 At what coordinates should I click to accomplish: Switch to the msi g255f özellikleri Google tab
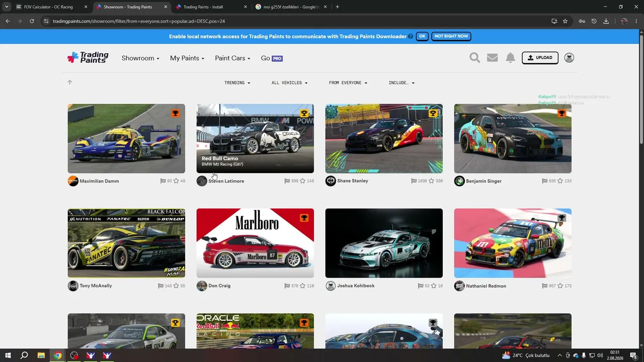(292, 7)
